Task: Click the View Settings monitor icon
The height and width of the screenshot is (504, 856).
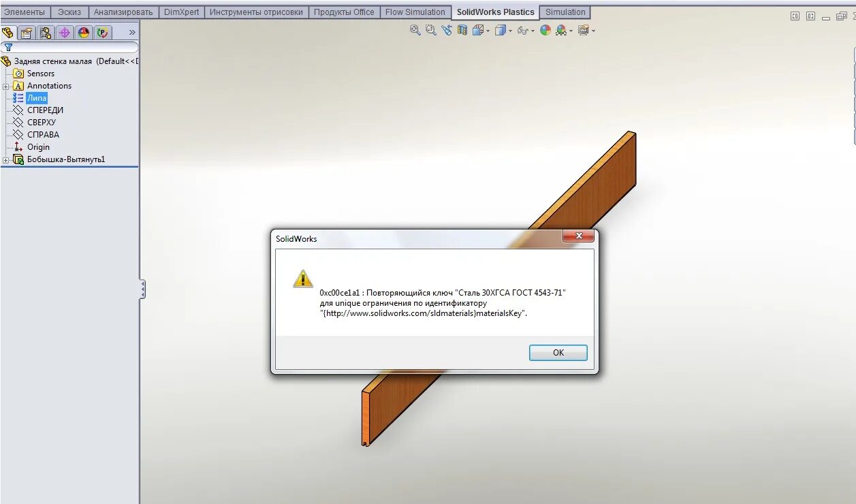Action: coord(583,30)
